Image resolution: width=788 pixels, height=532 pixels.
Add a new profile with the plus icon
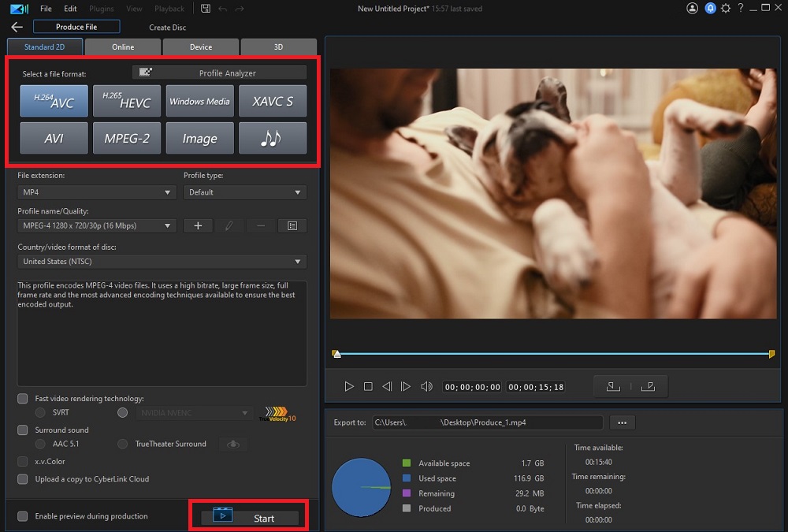[x=198, y=225]
